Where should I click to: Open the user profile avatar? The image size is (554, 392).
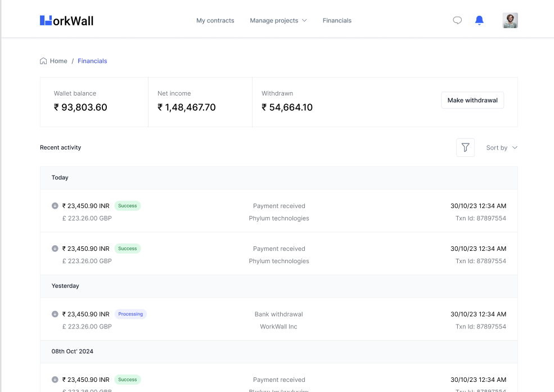(x=510, y=20)
